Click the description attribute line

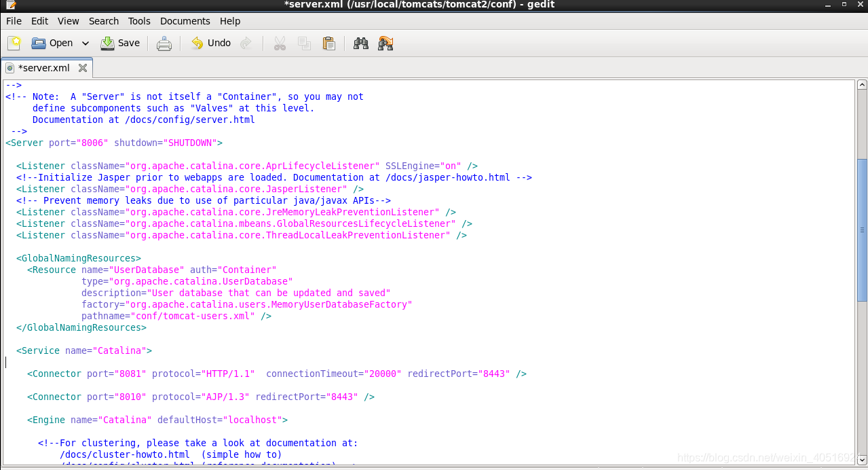point(236,293)
